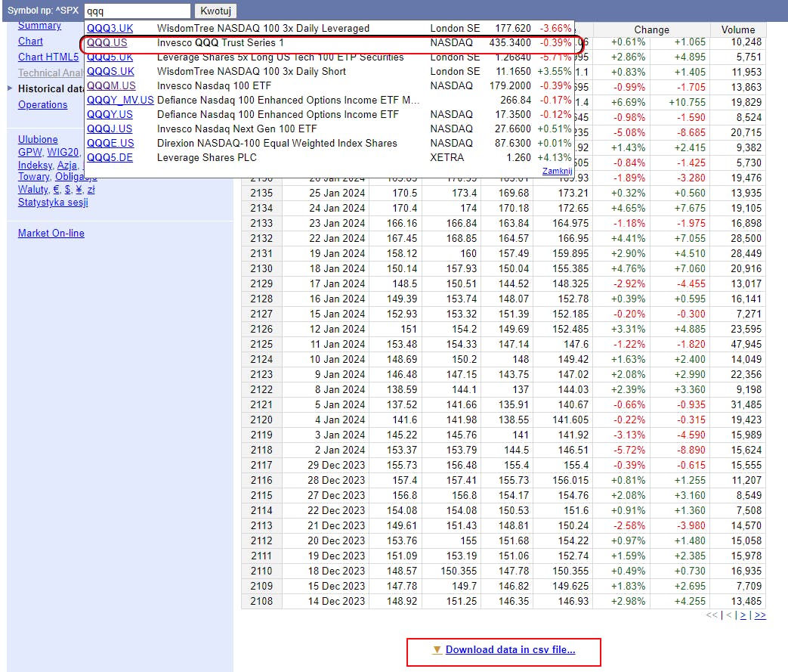Go to the WIG20 link

coord(63,153)
